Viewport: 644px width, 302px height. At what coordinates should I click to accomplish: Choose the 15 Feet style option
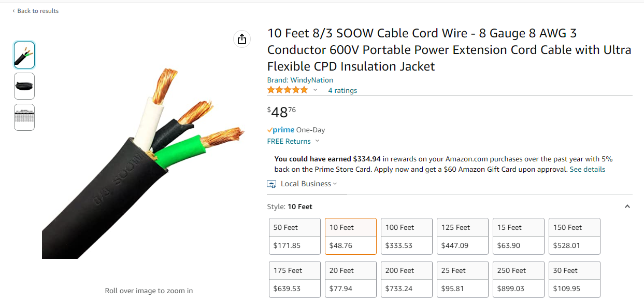pos(519,236)
